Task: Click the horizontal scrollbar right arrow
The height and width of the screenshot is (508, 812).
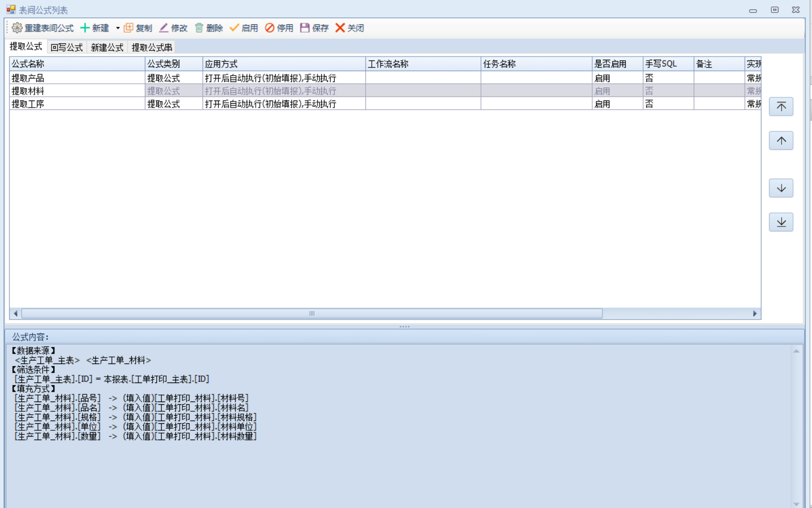Action: click(x=754, y=313)
